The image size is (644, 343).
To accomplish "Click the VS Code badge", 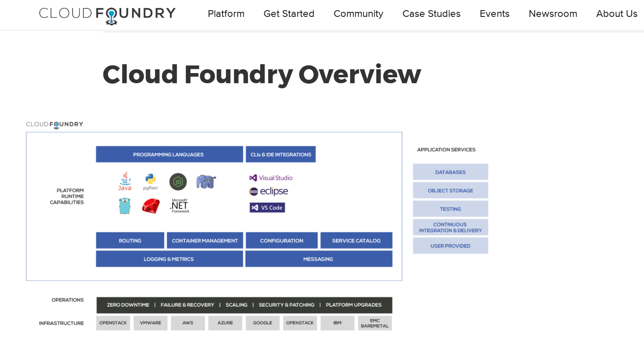I will [x=267, y=207].
